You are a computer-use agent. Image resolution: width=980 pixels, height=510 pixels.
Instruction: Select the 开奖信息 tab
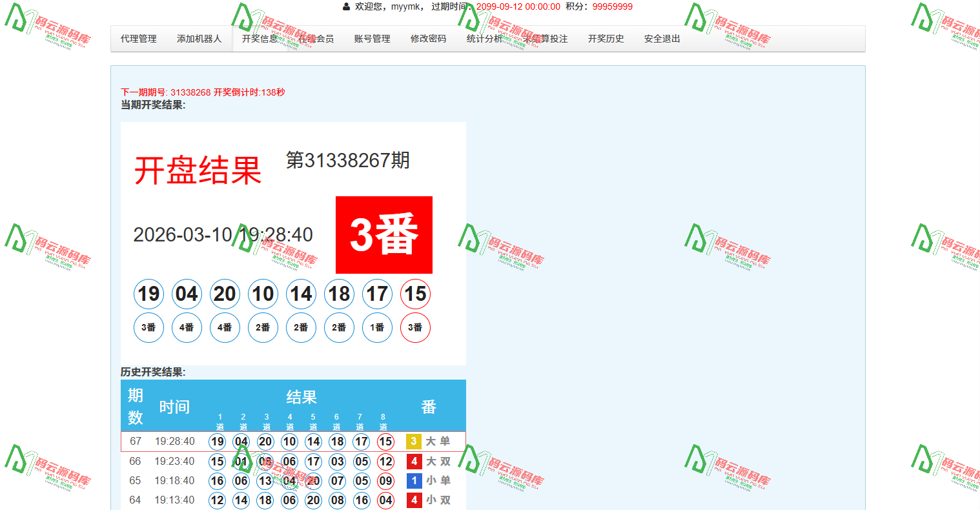pyautogui.click(x=260, y=39)
